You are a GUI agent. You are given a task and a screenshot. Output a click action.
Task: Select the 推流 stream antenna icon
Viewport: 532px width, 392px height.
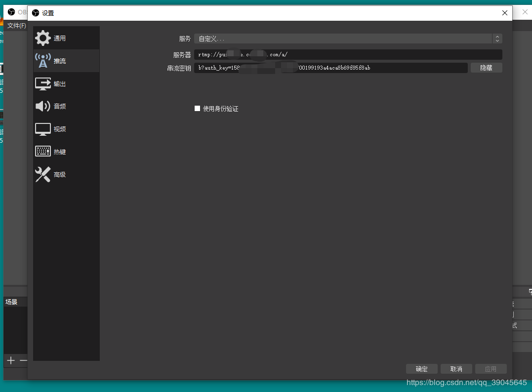tap(43, 61)
